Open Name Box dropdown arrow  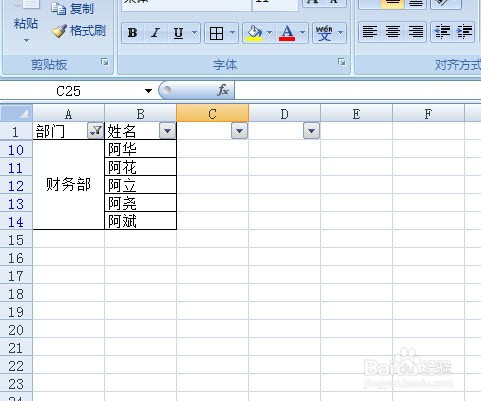148,91
